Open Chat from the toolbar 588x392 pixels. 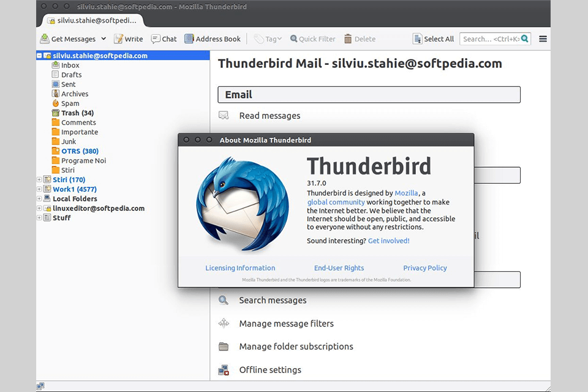pyautogui.click(x=164, y=39)
